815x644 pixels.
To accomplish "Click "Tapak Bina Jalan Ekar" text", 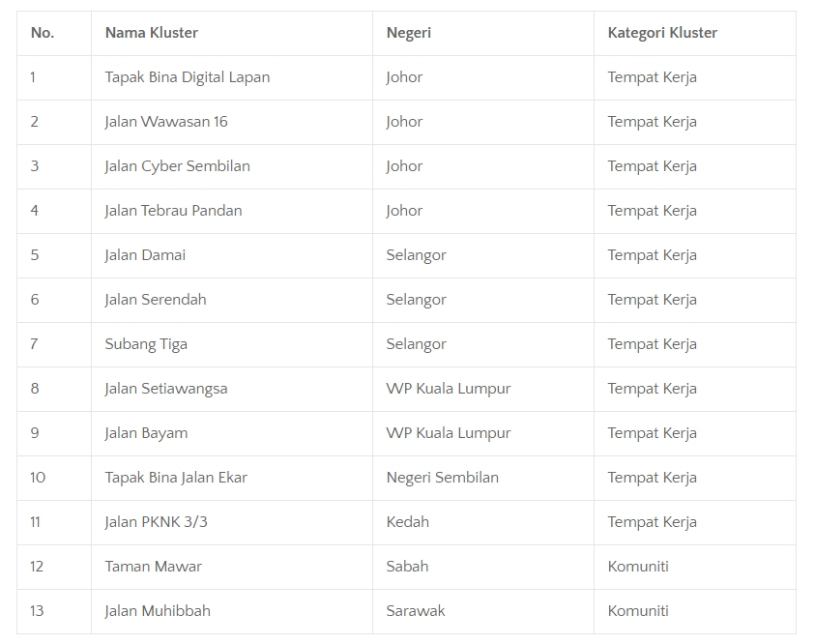I will click(177, 478).
